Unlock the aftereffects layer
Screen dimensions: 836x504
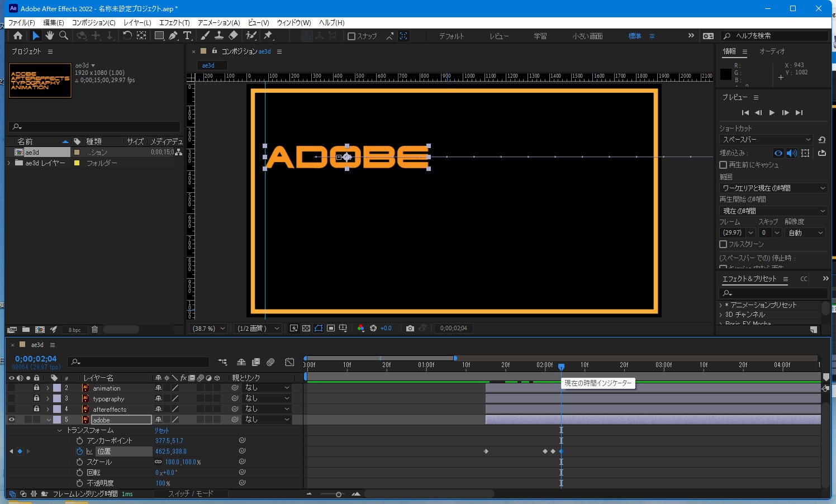point(36,409)
